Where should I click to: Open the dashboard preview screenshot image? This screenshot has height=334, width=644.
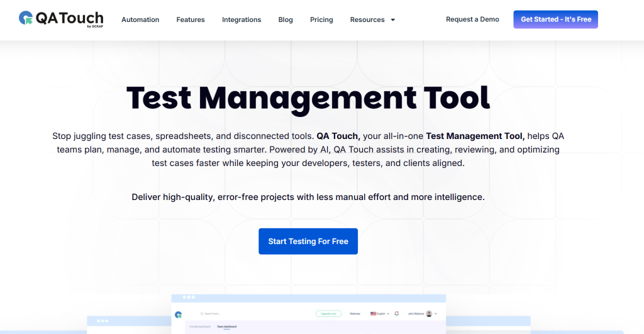pos(308,314)
